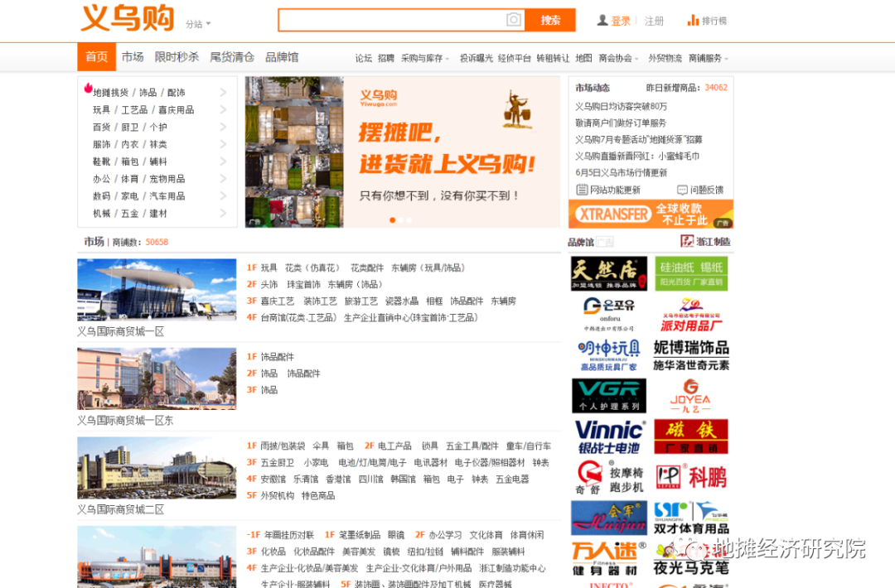Open the 尾货清仓 clearance tab
895x588 pixels.
tap(232, 57)
